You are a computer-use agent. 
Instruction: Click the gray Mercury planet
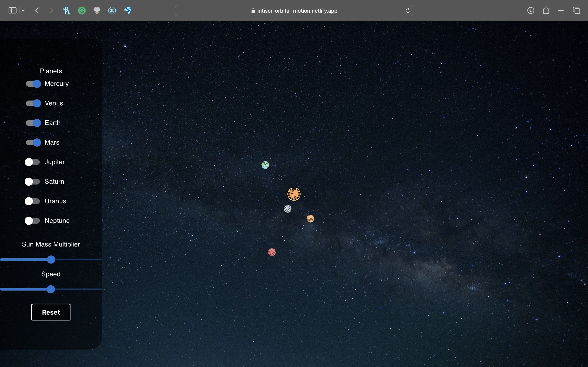pos(288,209)
